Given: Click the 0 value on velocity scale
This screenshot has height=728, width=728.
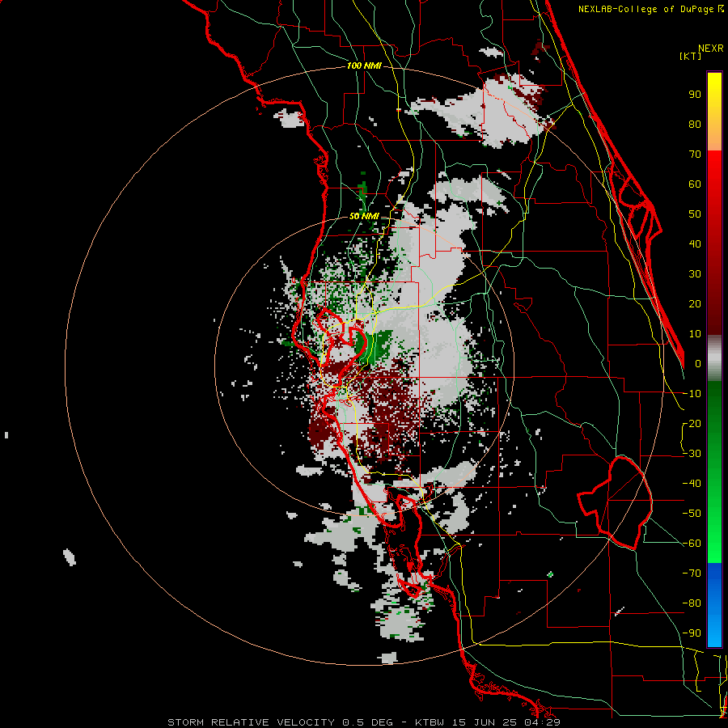Looking at the screenshot, I should [x=698, y=363].
